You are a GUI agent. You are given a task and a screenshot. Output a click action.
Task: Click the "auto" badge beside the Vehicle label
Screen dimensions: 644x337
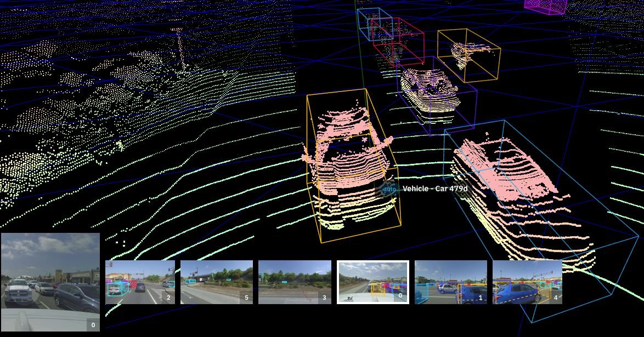point(389,189)
